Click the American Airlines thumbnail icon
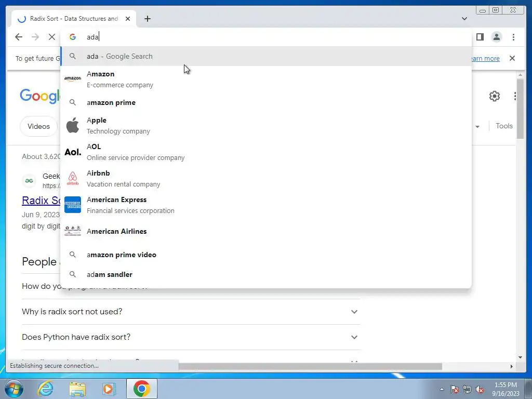The image size is (532, 399). [x=73, y=231]
